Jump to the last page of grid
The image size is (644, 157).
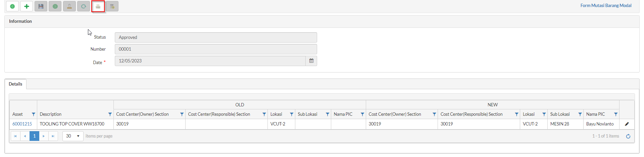point(53,136)
